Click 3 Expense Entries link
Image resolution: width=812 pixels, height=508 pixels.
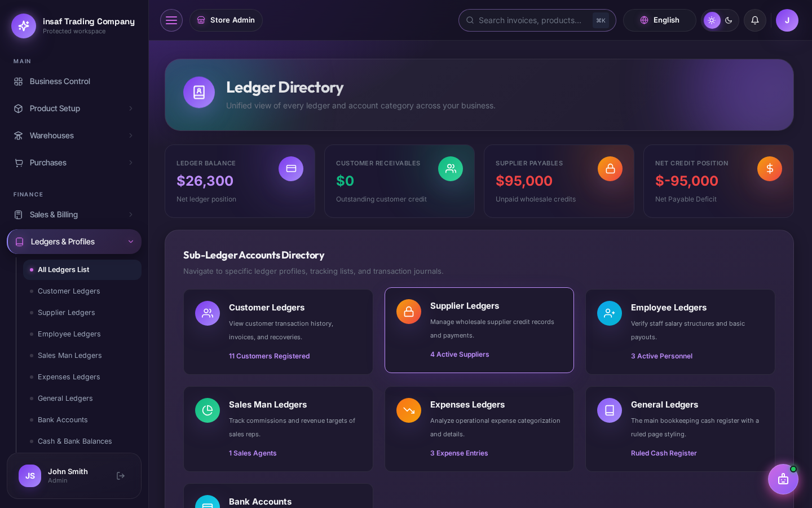[x=459, y=453]
